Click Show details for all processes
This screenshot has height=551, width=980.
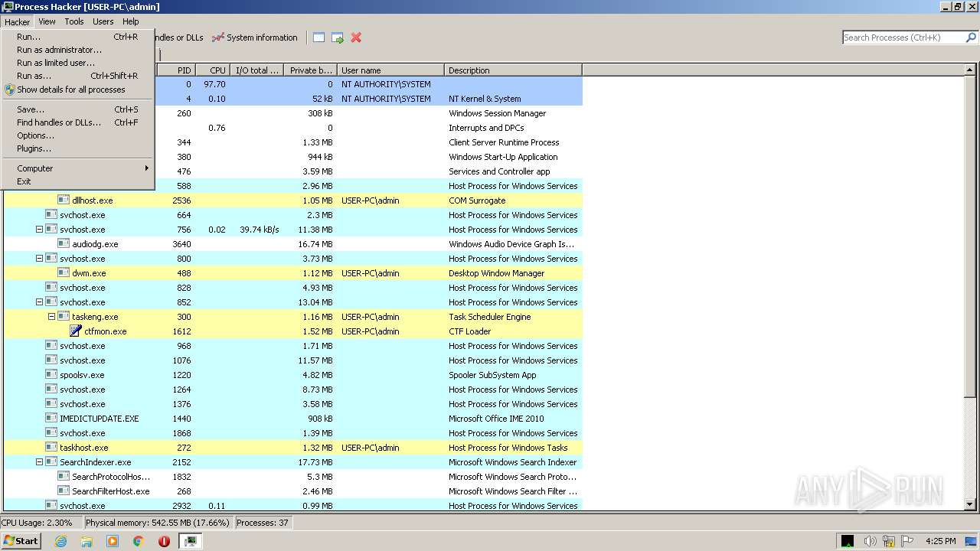[77, 90]
